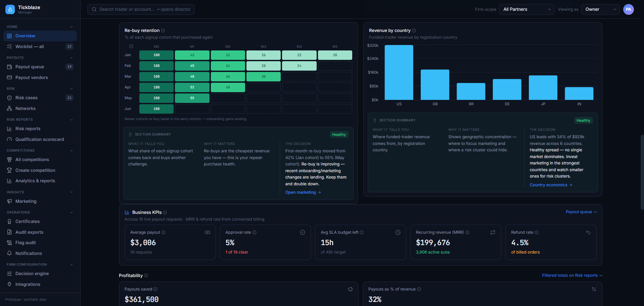
Task: Click the checkmark icon on Approval rate card
Action: 303,232
